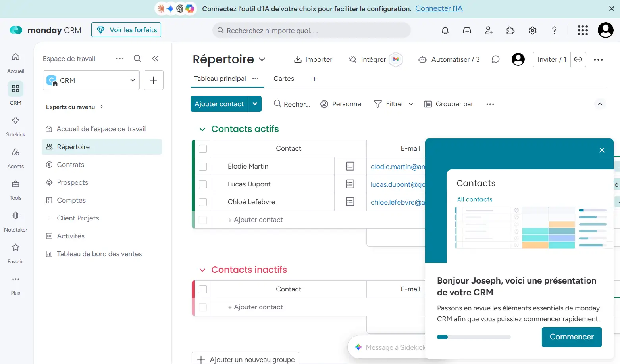Open the Ajouter contact dropdown arrow
Image resolution: width=620 pixels, height=364 pixels.
tap(255, 104)
